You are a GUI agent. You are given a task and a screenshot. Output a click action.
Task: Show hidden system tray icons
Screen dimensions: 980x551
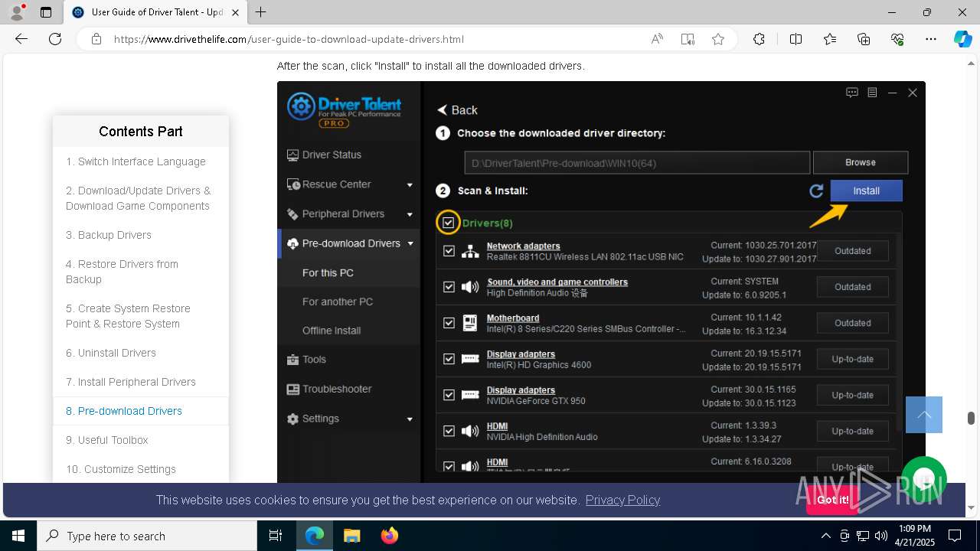click(825, 536)
